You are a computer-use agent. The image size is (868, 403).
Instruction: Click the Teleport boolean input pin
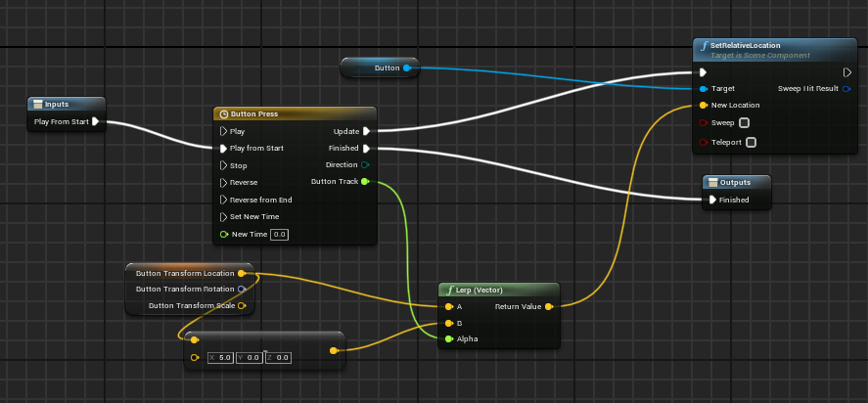click(703, 142)
